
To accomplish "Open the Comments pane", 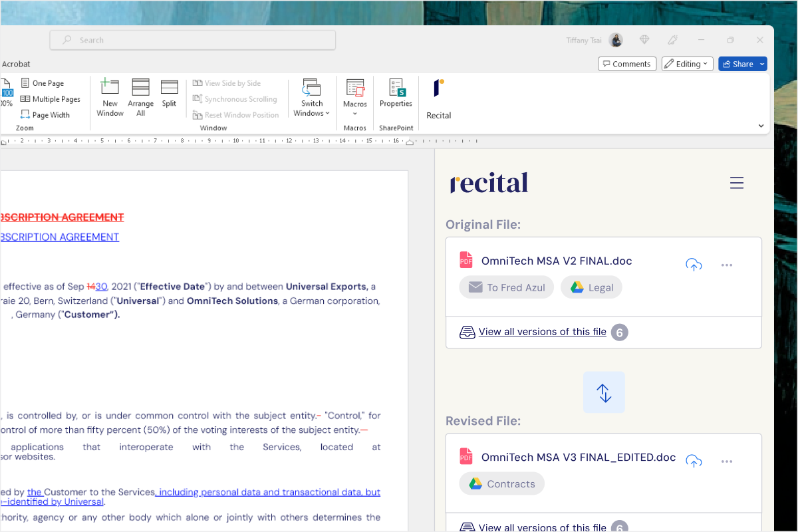I will click(x=627, y=64).
